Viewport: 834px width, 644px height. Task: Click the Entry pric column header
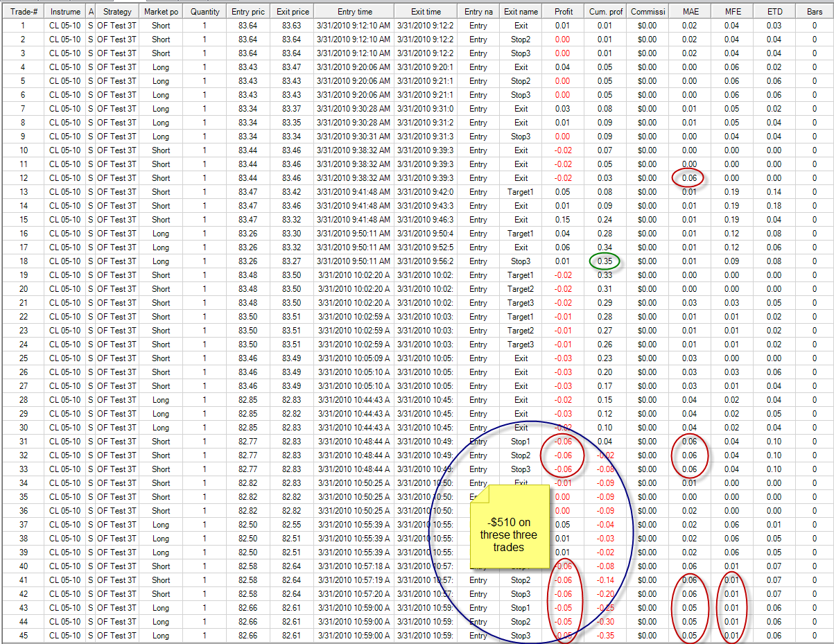[247, 12]
